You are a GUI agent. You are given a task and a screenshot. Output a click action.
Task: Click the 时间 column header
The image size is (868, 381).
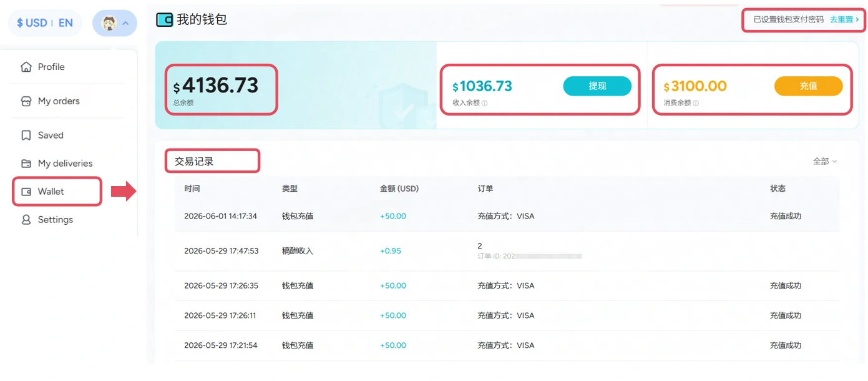pos(192,189)
